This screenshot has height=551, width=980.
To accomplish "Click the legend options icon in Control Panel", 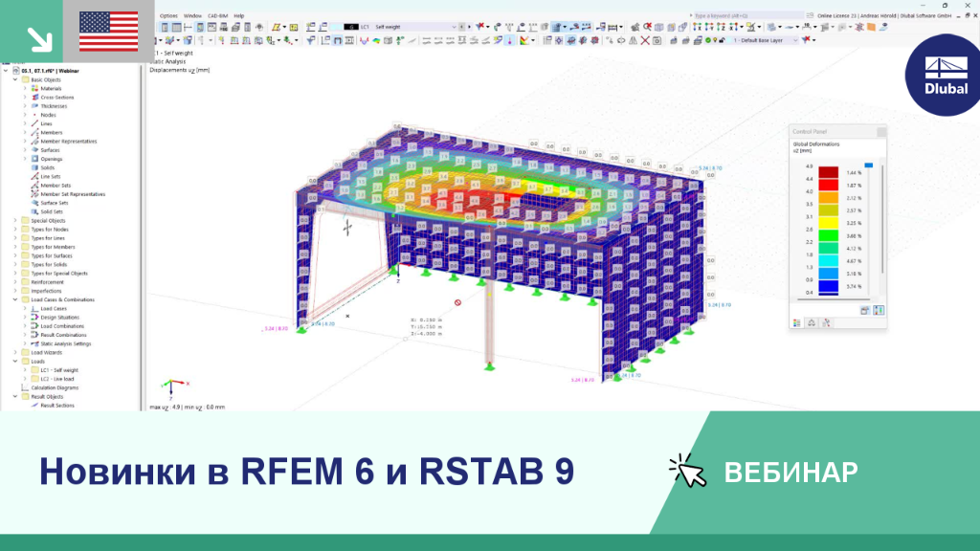I will click(865, 311).
